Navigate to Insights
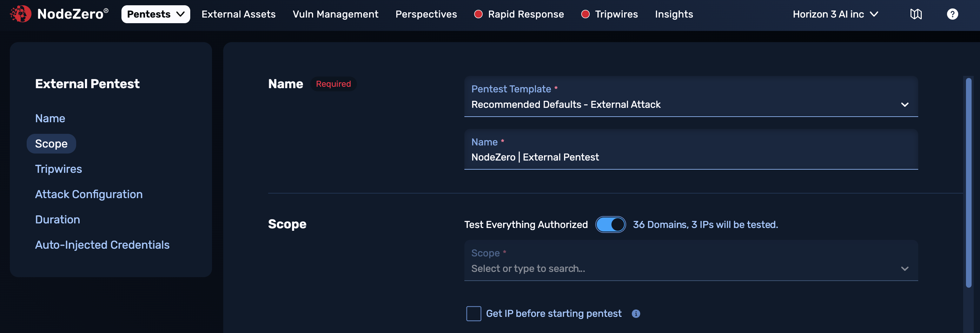 coord(674,14)
